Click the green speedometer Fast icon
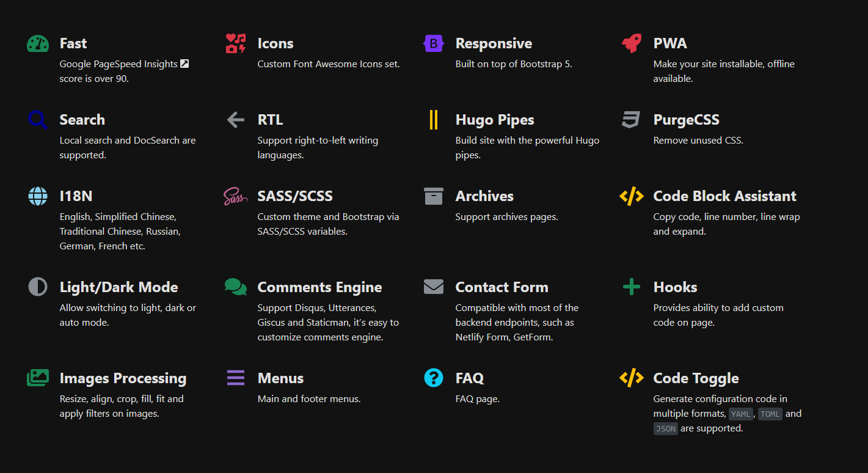 point(38,43)
